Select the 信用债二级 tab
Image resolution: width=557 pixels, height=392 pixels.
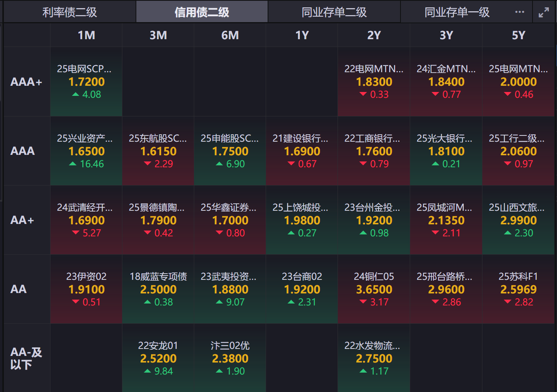202,12
